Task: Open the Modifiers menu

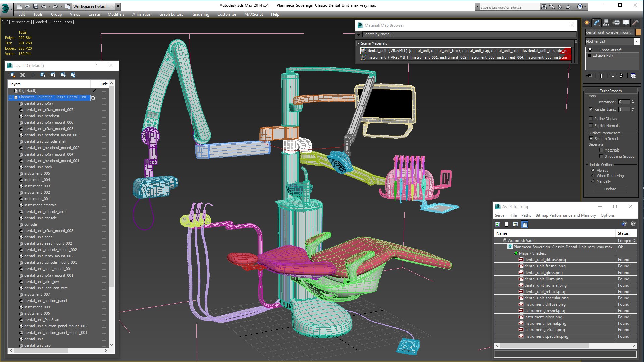Action: click(x=116, y=14)
